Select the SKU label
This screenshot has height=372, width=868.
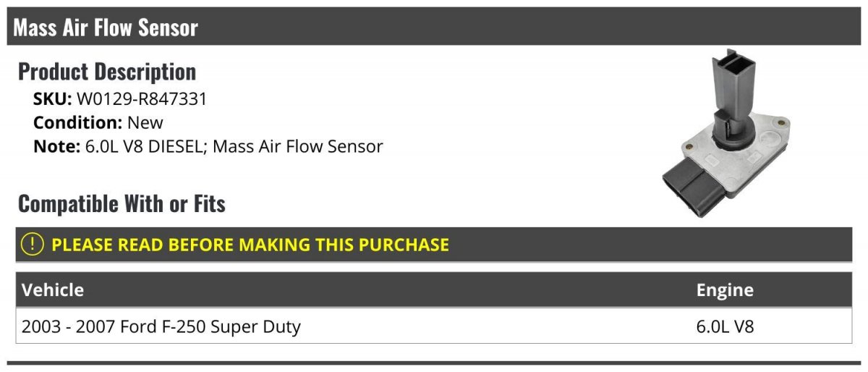[x=53, y=99]
